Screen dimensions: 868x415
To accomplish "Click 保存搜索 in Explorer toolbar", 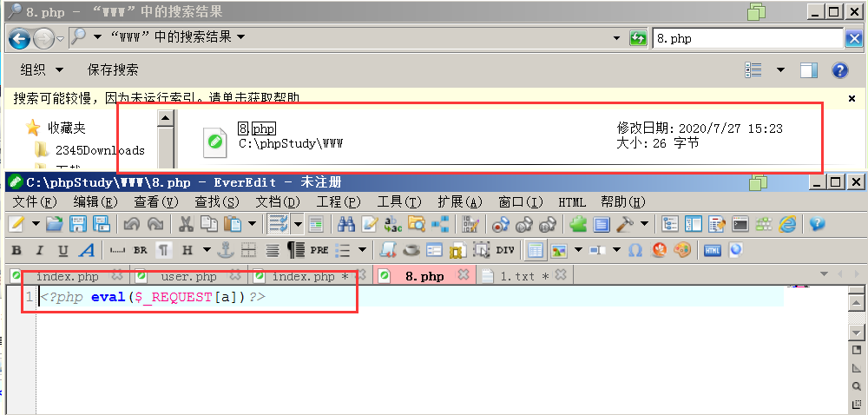I will tap(113, 69).
